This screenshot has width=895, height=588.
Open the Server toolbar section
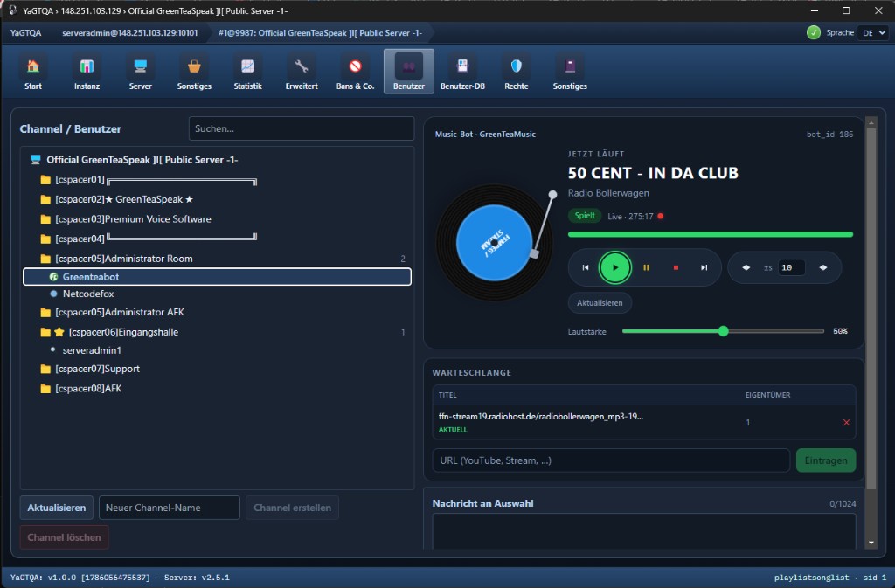pos(141,72)
